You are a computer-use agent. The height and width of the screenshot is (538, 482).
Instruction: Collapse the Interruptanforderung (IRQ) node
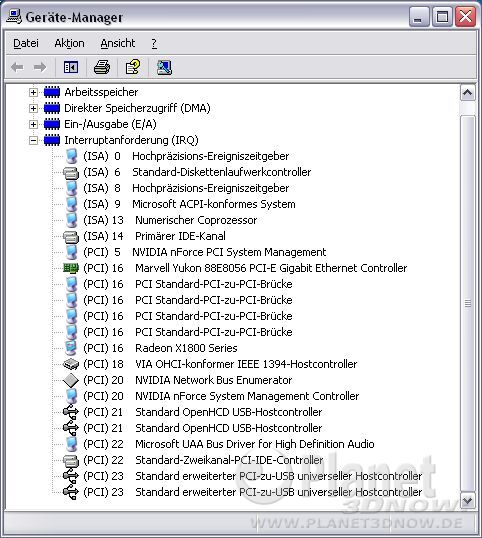coord(33,140)
